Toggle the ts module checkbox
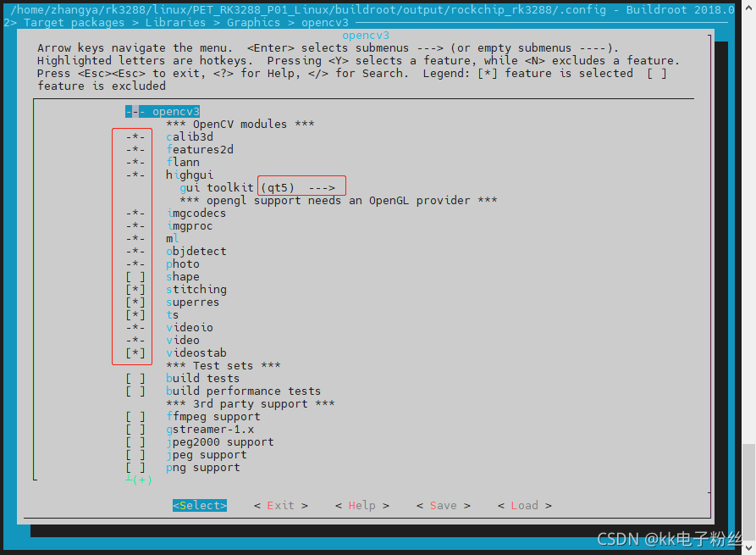Viewport: 756px width, 555px height. (x=135, y=315)
